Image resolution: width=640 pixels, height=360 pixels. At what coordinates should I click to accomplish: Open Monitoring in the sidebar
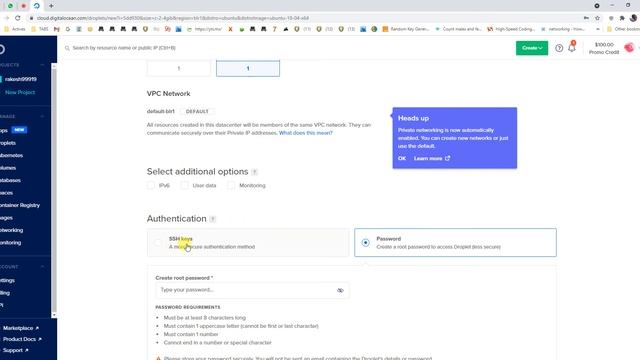pyautogui.click(x=10, y=242)
